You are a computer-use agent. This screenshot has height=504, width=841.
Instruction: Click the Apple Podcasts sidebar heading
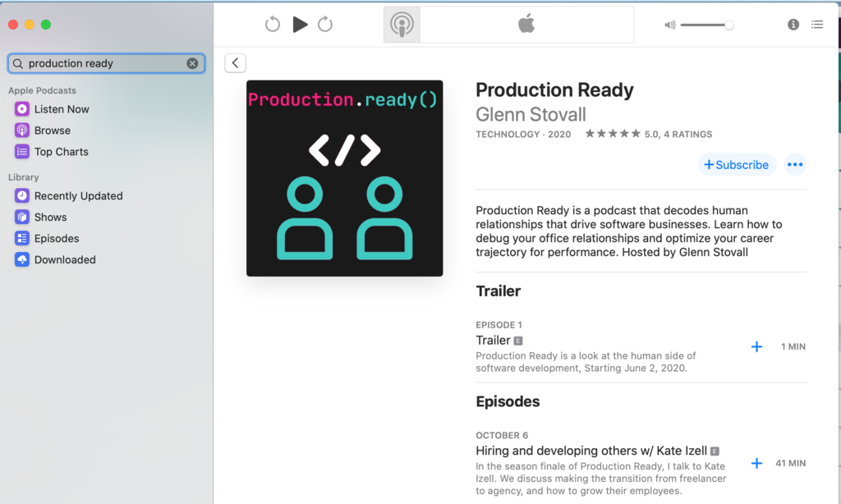tap(42, 90)
